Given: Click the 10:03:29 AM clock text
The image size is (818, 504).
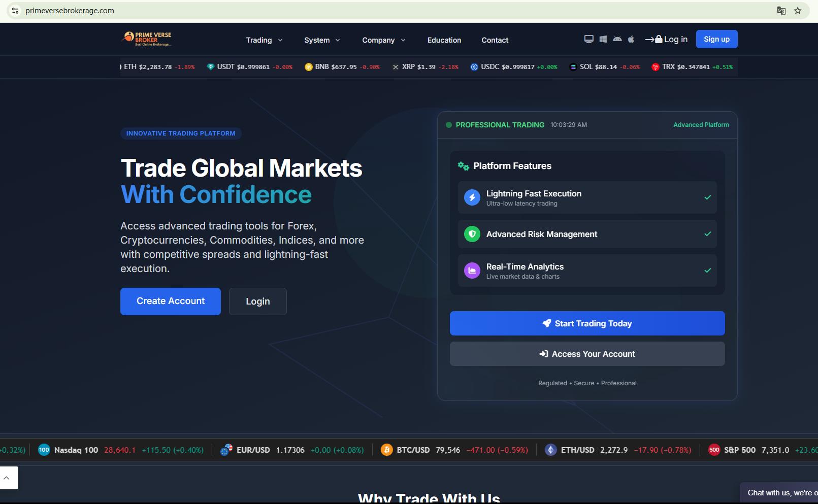Looking at the screenshot, I should (569, 125).
